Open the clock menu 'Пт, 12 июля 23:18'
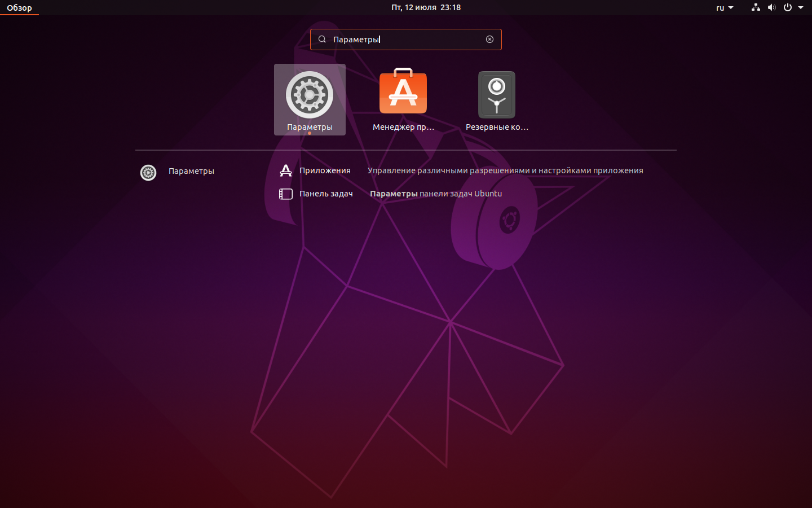Viewport: 812px width, 508px height. pyautogui.click(x=426, y=7)
